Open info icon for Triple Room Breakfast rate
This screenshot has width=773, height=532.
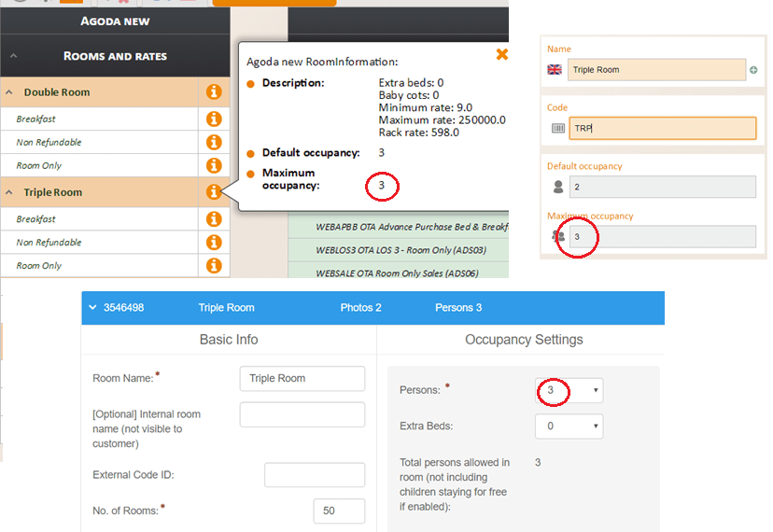point(214,219)
